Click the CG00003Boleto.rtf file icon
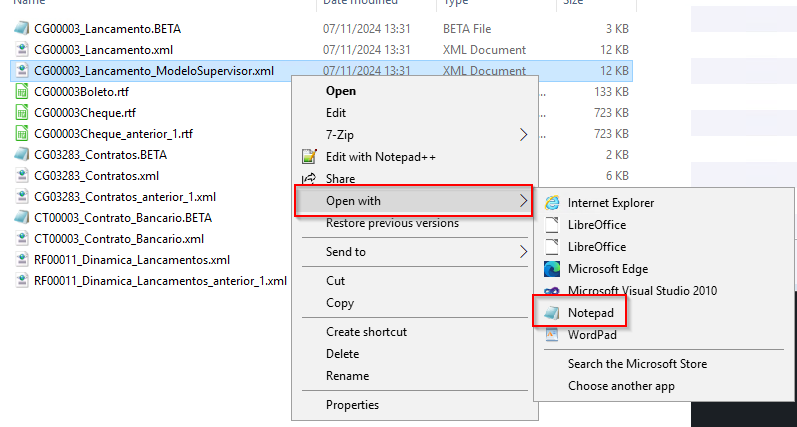Image resolution: width=797 pixels, height=427 pixels. 22,92
